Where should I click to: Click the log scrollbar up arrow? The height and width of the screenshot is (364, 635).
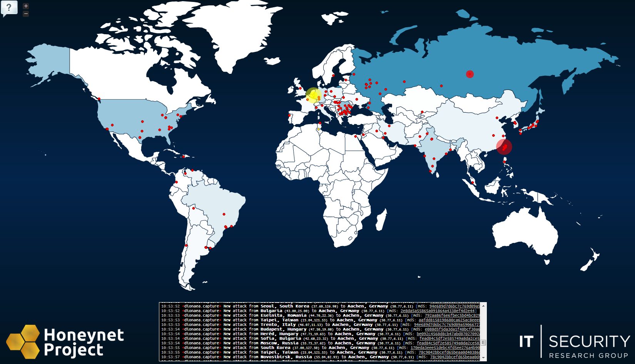coord(483,306)
